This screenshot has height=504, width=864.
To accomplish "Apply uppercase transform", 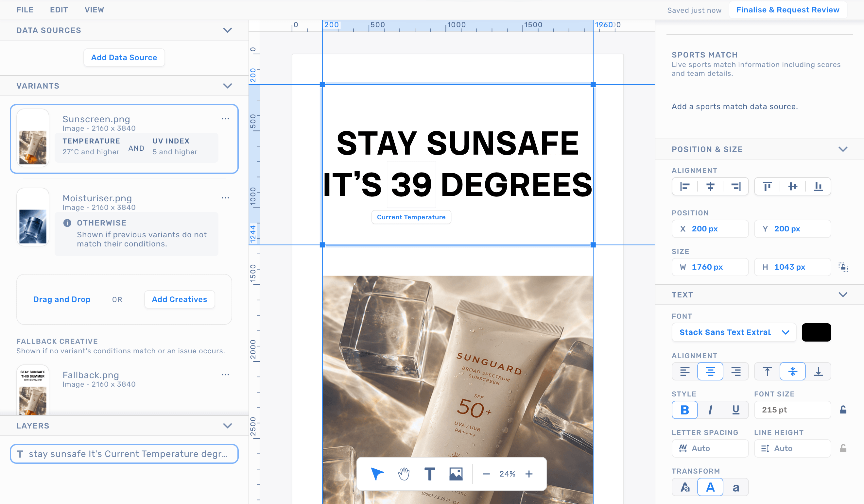I will pos(710,487).
